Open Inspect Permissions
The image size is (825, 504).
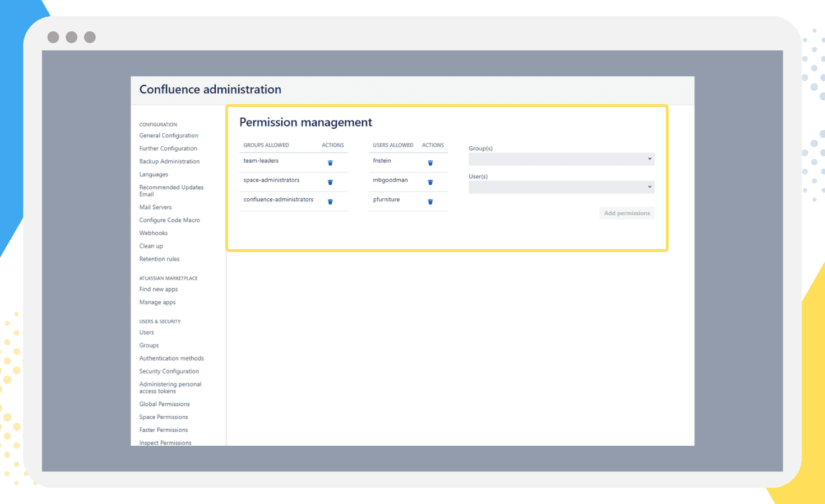(165, 442)
